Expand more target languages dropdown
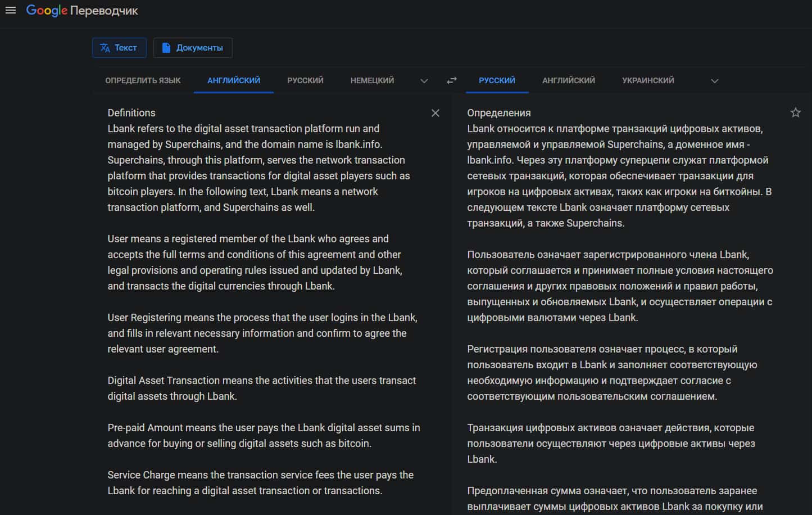The width and height of the screenshot is (812, 515). point(715,81)
